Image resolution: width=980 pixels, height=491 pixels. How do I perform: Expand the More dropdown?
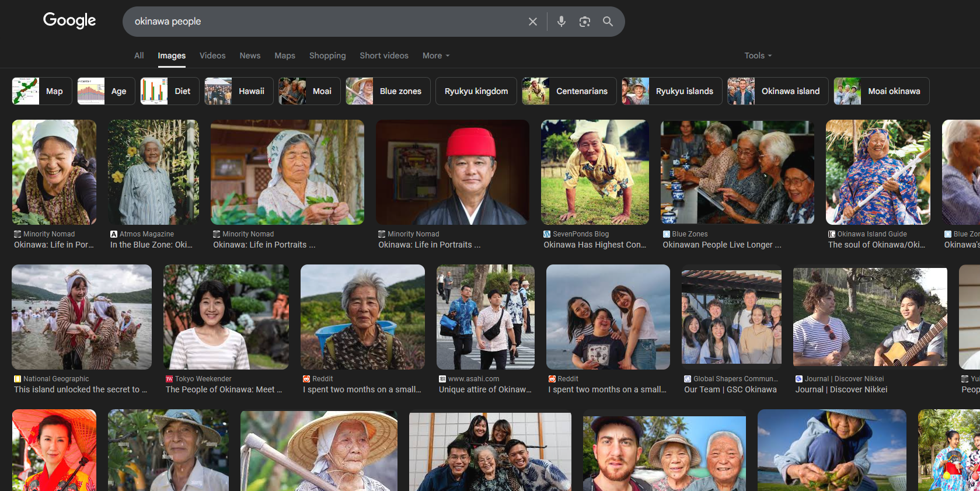[x=436, y=55]
